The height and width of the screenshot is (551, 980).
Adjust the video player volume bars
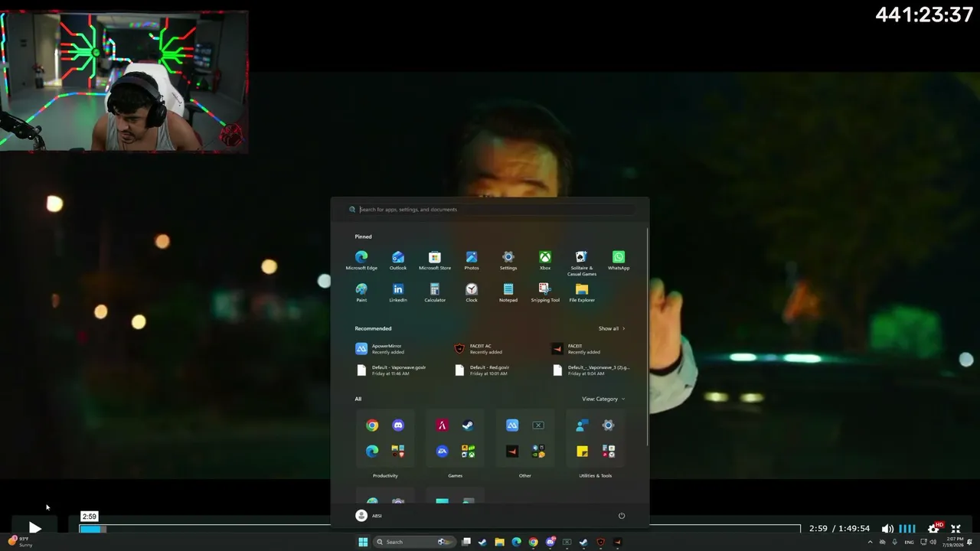point(907,529)
